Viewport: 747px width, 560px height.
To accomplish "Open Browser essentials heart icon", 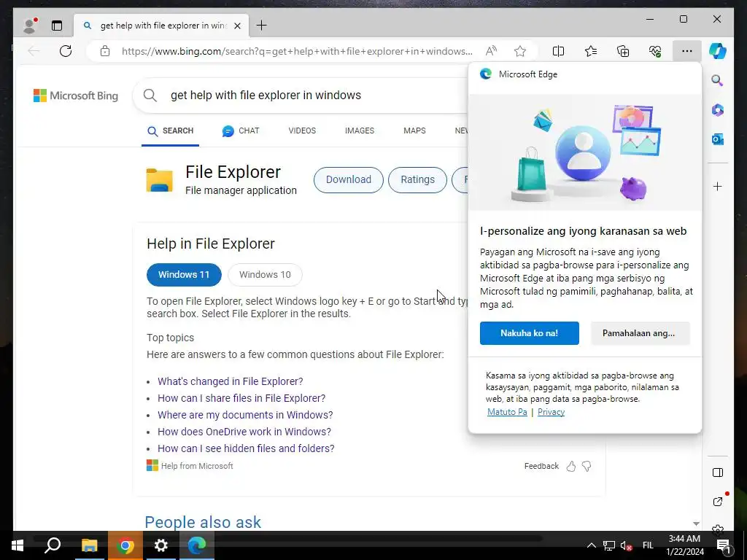I will [x=655, y=51].
